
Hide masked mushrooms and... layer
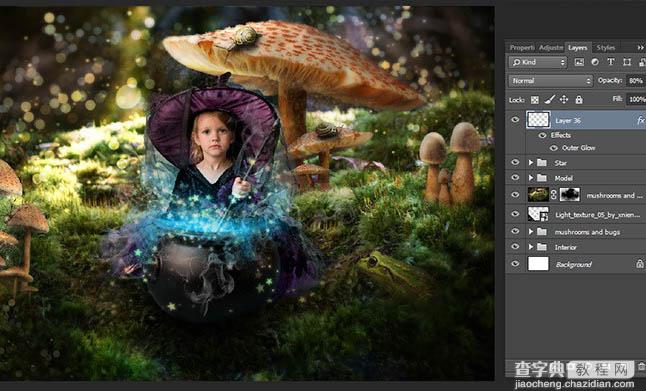[x=515, y=195]
